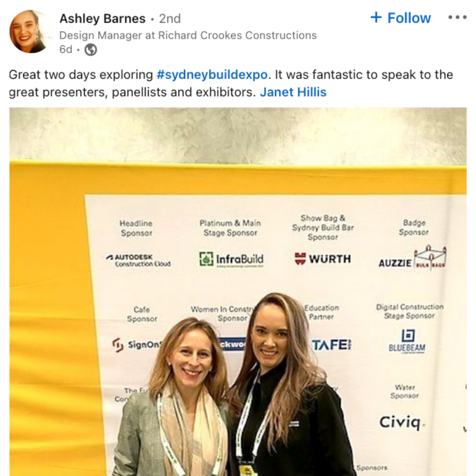Click the globe public visibility icon

click(91, 49)
